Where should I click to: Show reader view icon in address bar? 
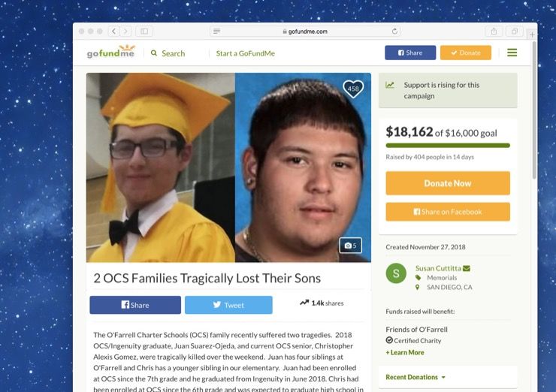pos(216,32)
